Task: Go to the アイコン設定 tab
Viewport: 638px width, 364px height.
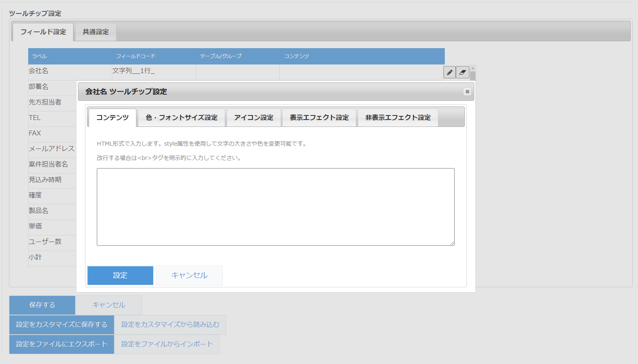Action: coord(254,118)
